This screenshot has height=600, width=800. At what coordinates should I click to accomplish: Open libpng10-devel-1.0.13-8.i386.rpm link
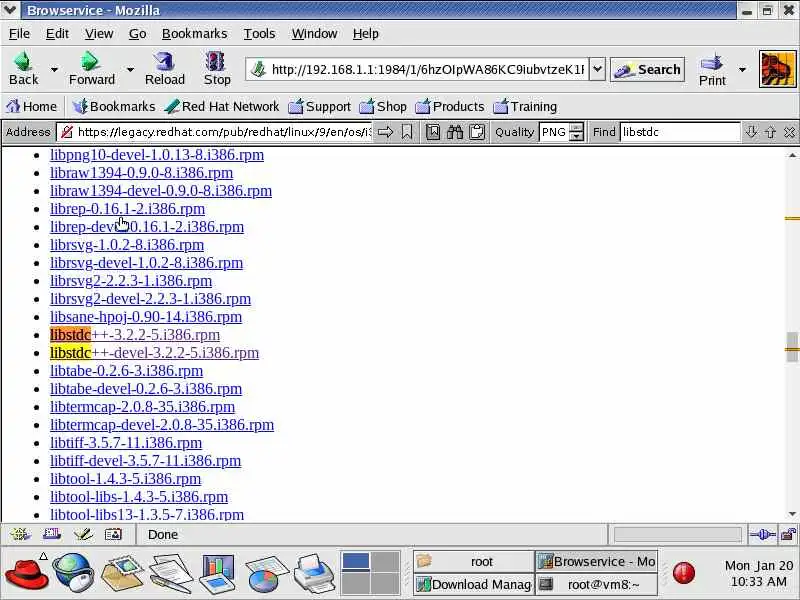coord(157,155)
